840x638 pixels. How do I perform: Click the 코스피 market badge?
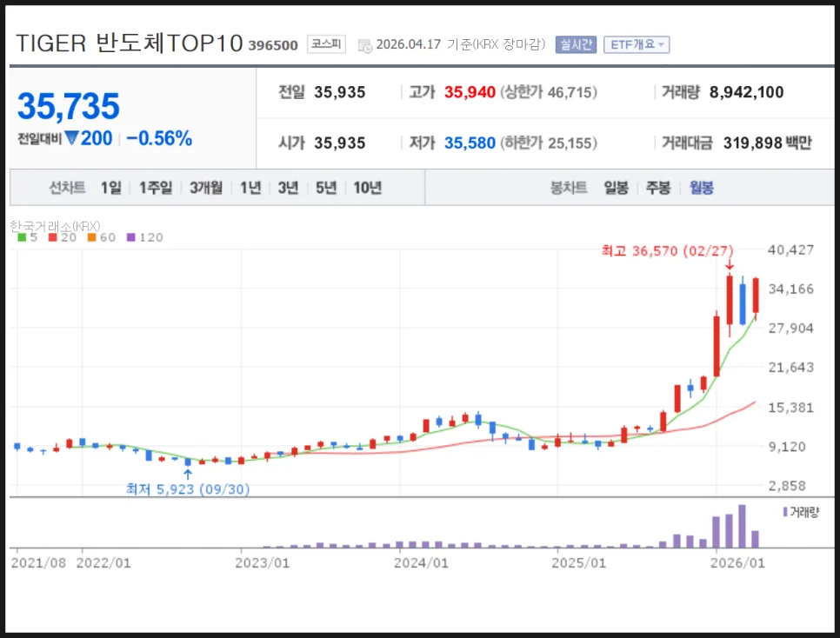[326, 44]
